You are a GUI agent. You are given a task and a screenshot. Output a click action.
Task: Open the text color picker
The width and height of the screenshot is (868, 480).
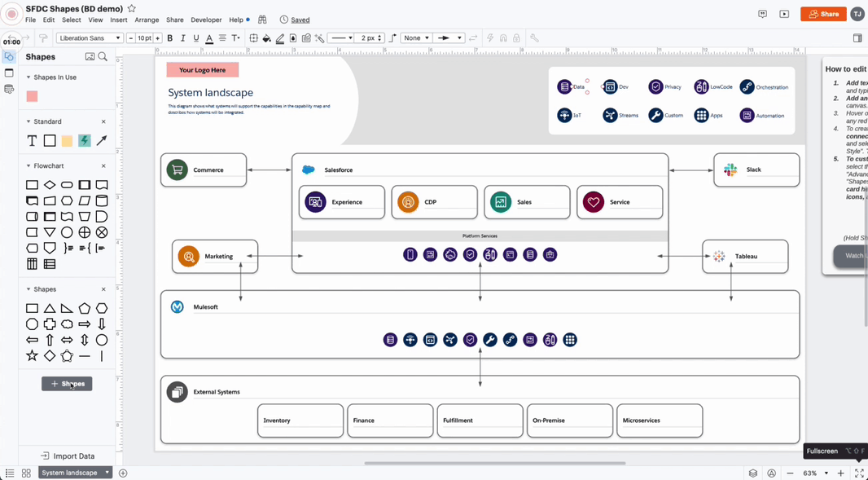tap(209, 38)
